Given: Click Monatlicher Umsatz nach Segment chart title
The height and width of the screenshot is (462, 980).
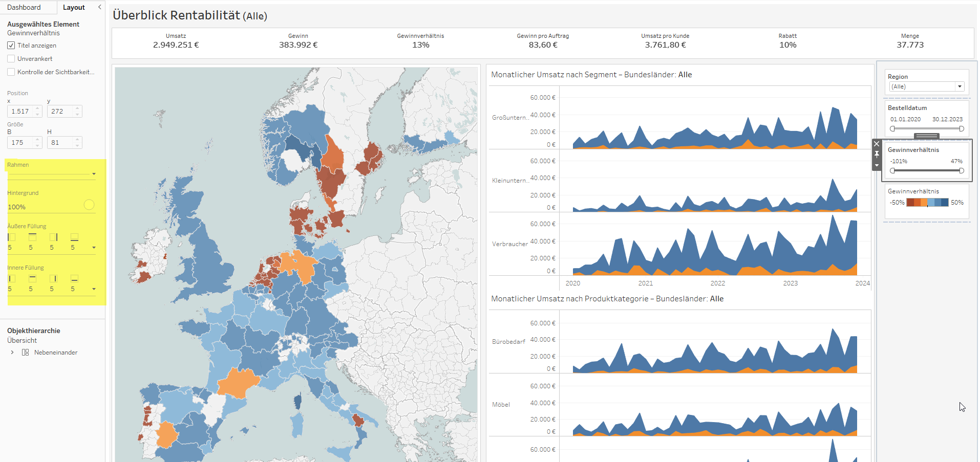Looking at the screenshot, I should [591, 75].
